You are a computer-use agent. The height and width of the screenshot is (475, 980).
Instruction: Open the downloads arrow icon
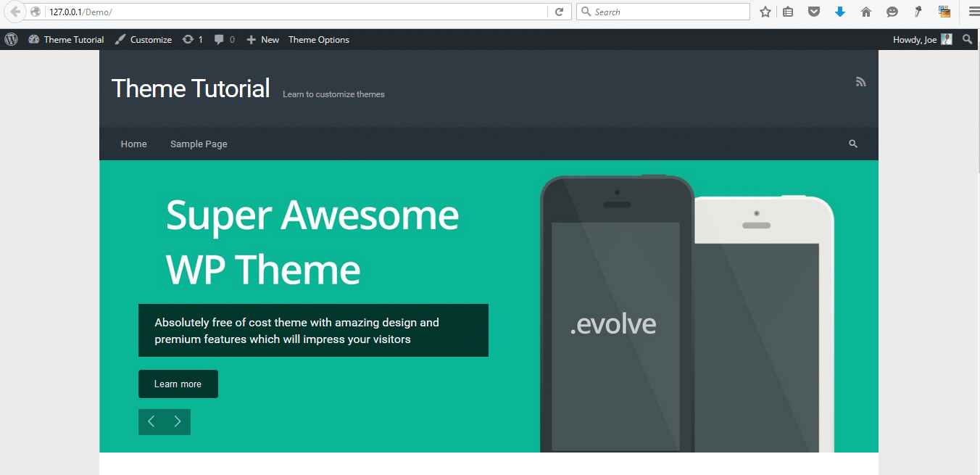(x=840, y=12)
